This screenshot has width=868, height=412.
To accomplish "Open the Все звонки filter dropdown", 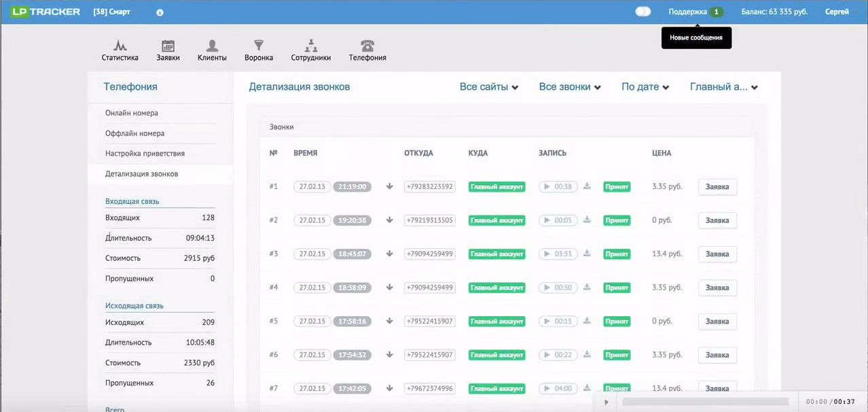I will pyautogui.click(x=570, y=87).
